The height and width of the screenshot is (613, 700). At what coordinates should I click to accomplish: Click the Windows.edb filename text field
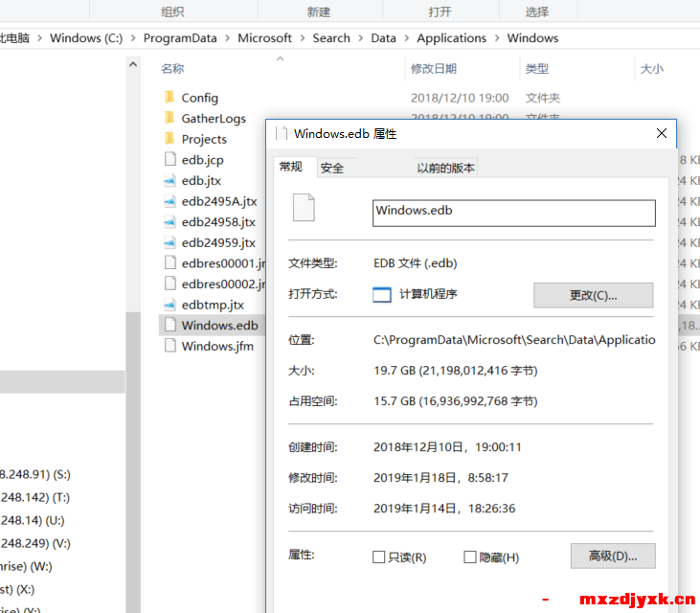pos(513,212)
